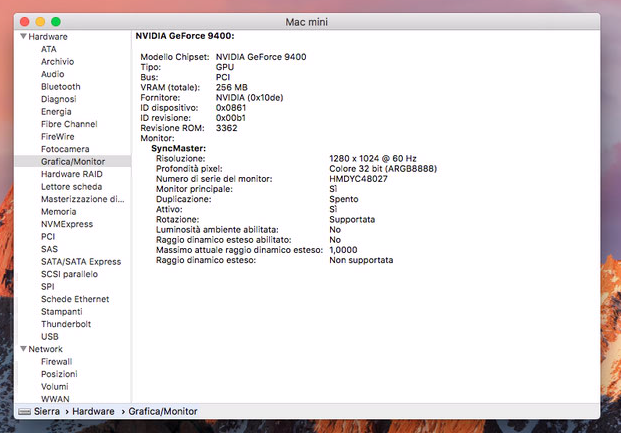
Task: Select Masterizzazione di... entry
Action: pos(83,199)
